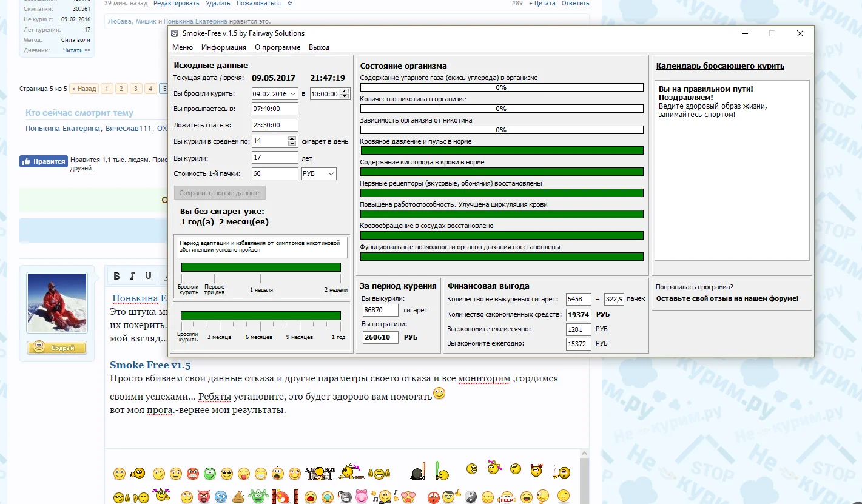Click the Выход menu item
Screen dimensions: 862x504
pyautogui.click(x=319, y=47)
